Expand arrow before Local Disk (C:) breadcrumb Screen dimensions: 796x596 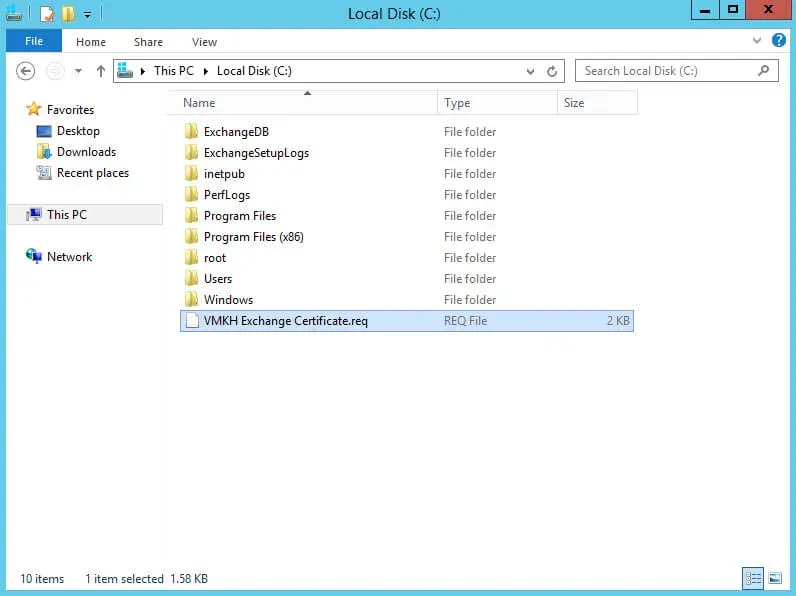click(206, 71)
